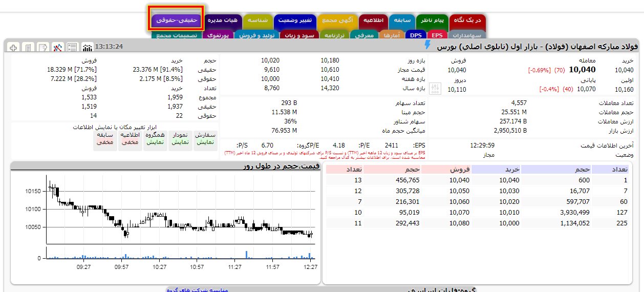Click the volume bars under the chart
Screen dimensions: 644x292
click(180, 253)
